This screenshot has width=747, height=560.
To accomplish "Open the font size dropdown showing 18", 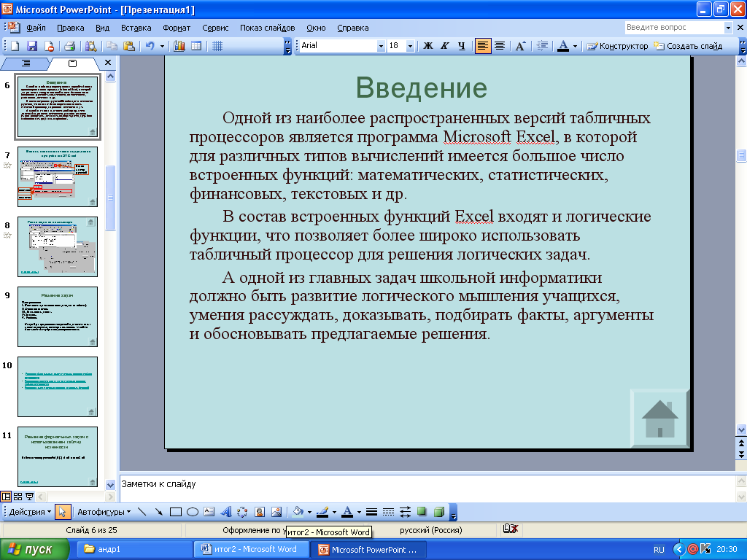I will coord(410,46).
